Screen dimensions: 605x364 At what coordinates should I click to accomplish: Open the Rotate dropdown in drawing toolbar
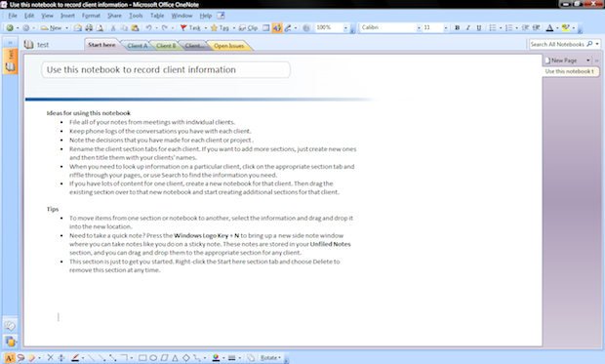tap(270, 358)
